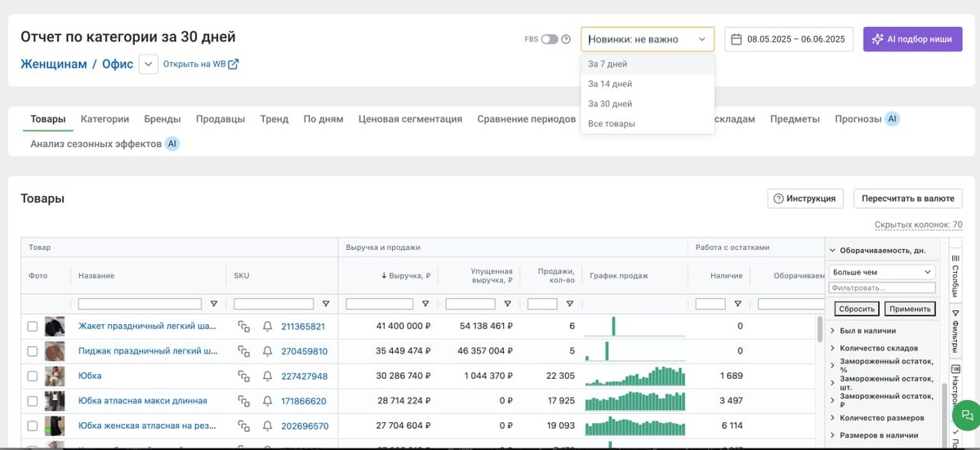
Task: Check the box for Юбка row
Action: click(x=33, y=376)
